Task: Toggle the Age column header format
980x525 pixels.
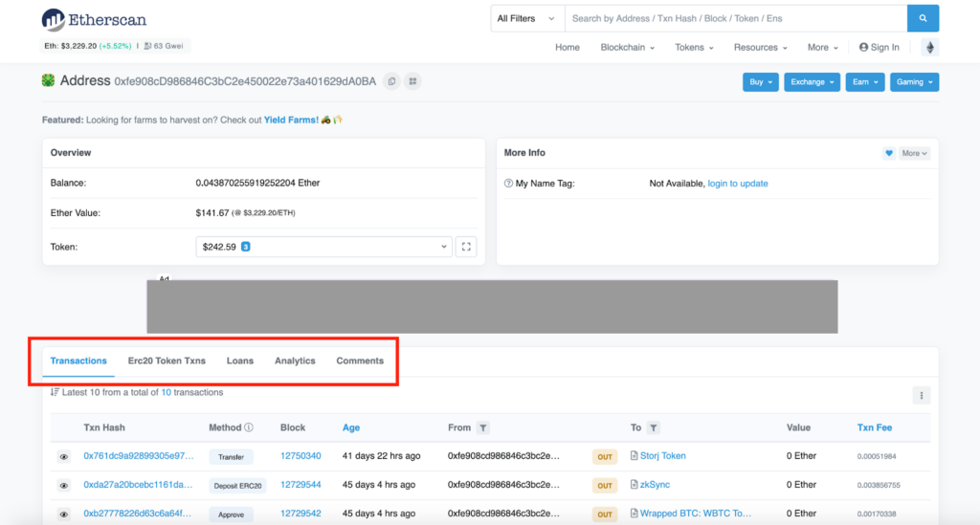Action: click(351, 427)
